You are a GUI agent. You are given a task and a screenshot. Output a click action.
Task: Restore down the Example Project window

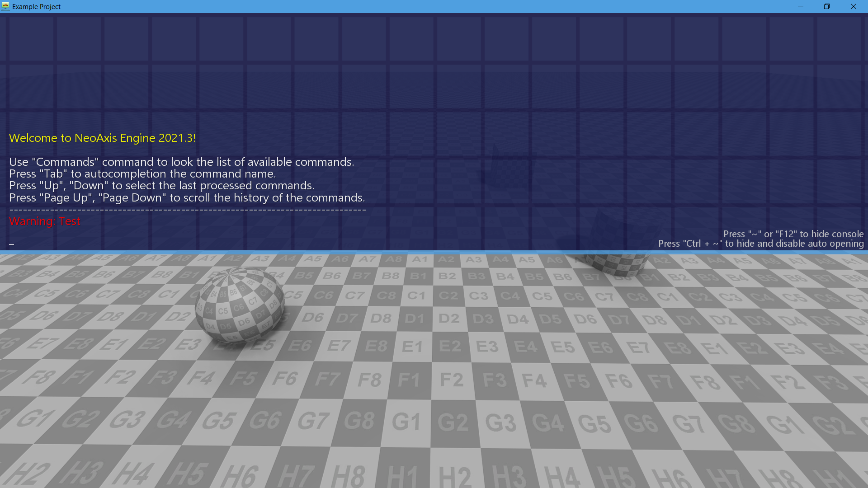(827, 6)
